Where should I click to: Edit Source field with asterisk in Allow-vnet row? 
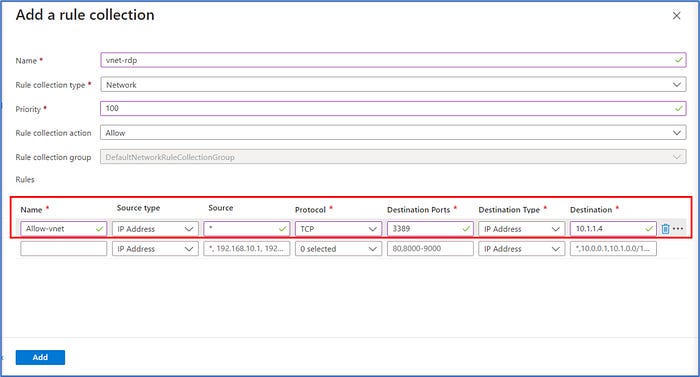(x=246, y=229)
